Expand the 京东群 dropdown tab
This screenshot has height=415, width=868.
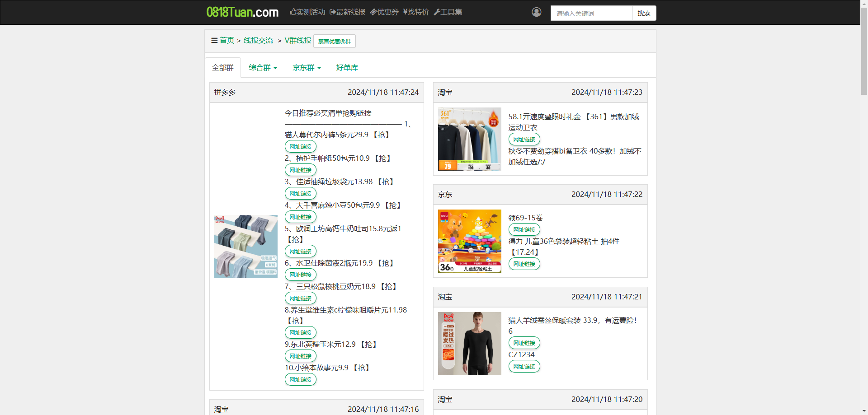click(307, 68)
